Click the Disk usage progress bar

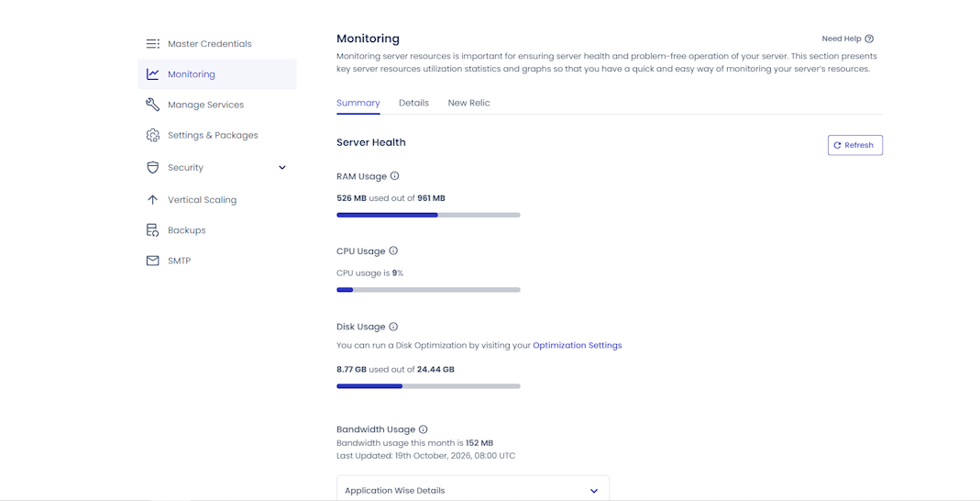click(428, 386)
